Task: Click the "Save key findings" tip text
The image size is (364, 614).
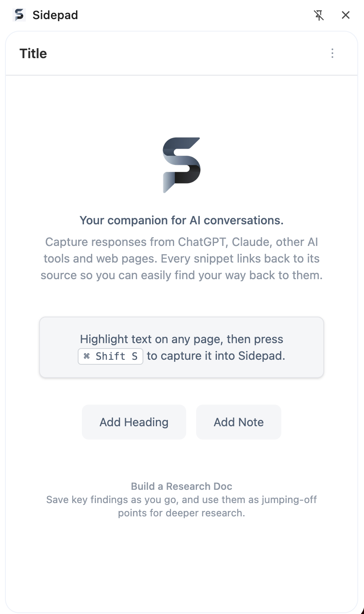Action: tap(182, 499)
